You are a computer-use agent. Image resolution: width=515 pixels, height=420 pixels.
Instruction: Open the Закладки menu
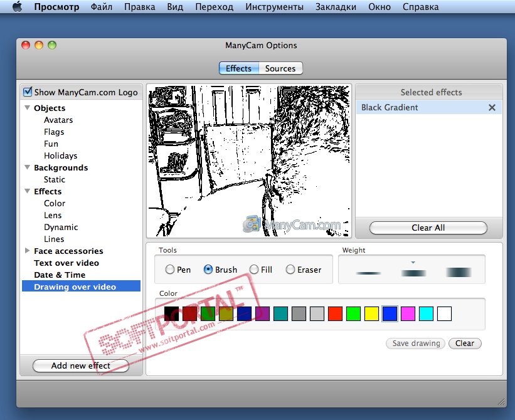[336, 7]
